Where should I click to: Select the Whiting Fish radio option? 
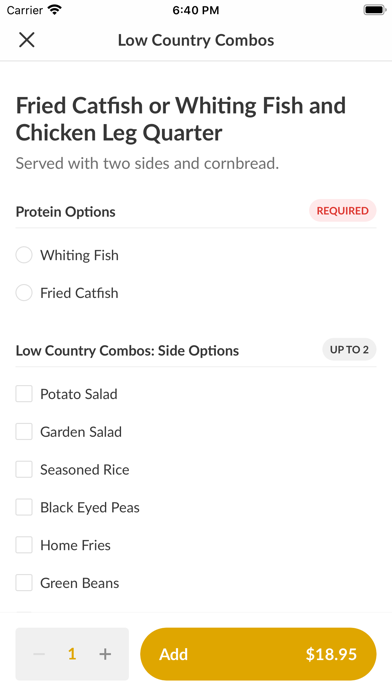[x=24, y=255]
